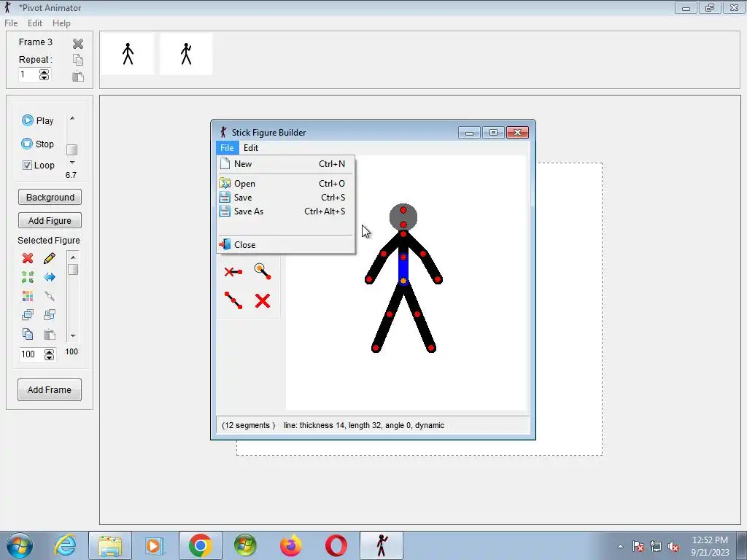The height and width of the screenshot is (560, 747).
Task: Maximize the Stick Figure Builder window
Action: pos(493,133)
